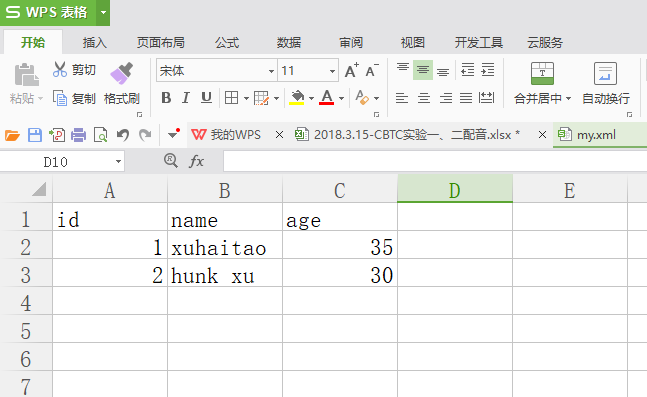Open Paste options dropdown arrow
Image resolution: width=647 pixels, height=397 pixels.
pos(40,99)
